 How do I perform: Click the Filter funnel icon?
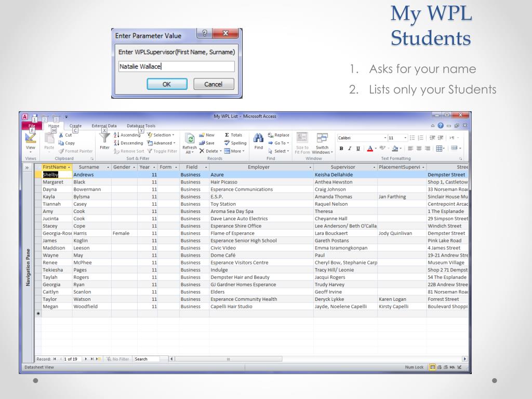click(x=104, y=138)
